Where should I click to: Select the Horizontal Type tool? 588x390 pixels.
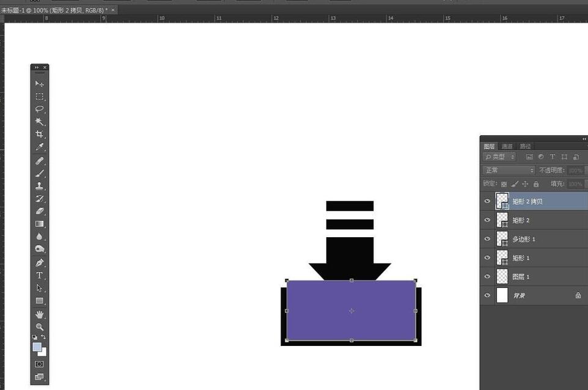(x=40, y=274)
